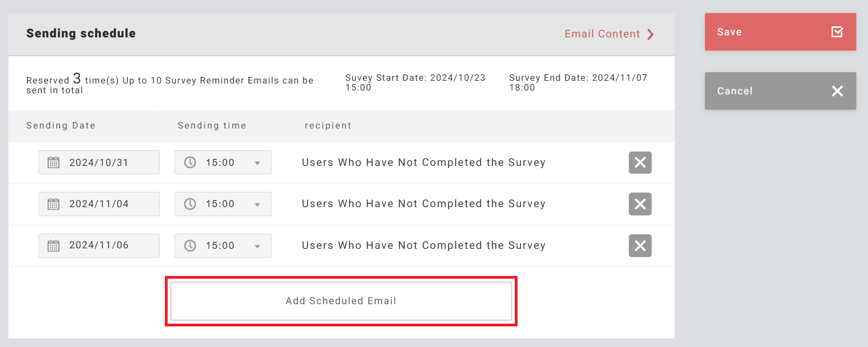Click calendar icon for 2024/11/04 date

(x=53, y=204)
